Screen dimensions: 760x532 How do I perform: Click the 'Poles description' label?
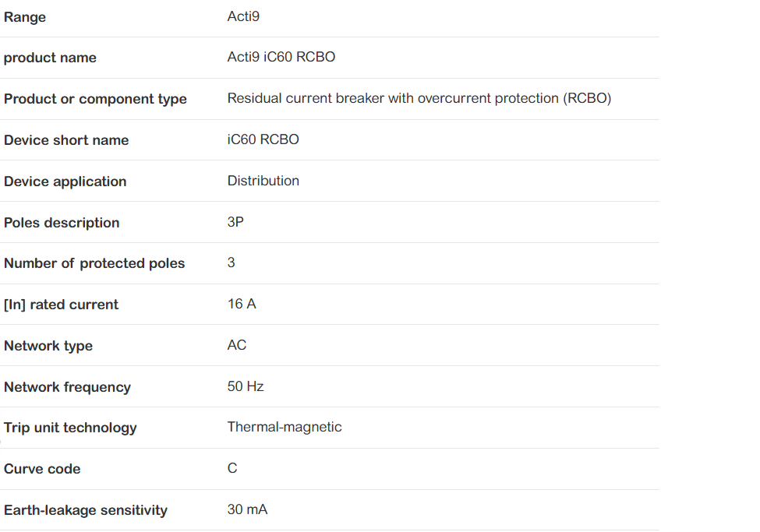[62, 224]
